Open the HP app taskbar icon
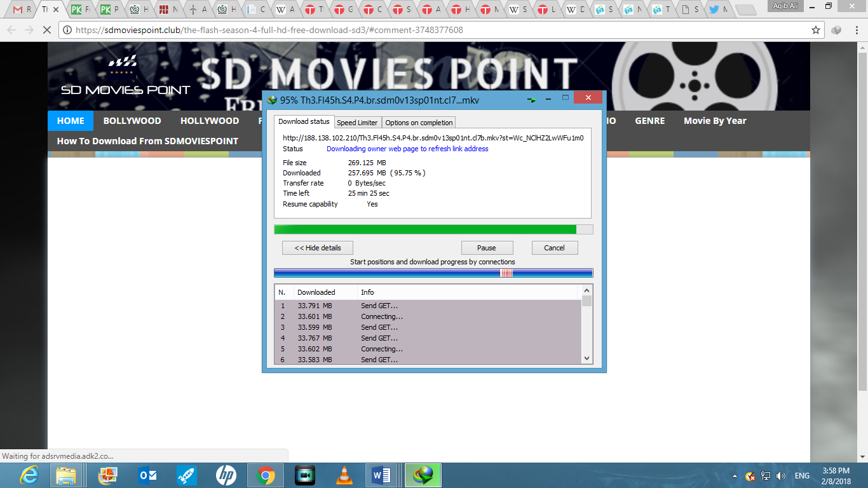Image resolution: width=868 pixels, height=488 pixels. coord(226,475)
